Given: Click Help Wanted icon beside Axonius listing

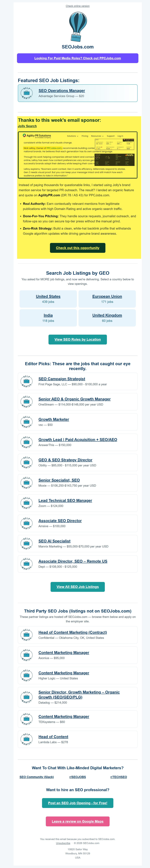Looking at the screenshot, I should click(26, 655).
